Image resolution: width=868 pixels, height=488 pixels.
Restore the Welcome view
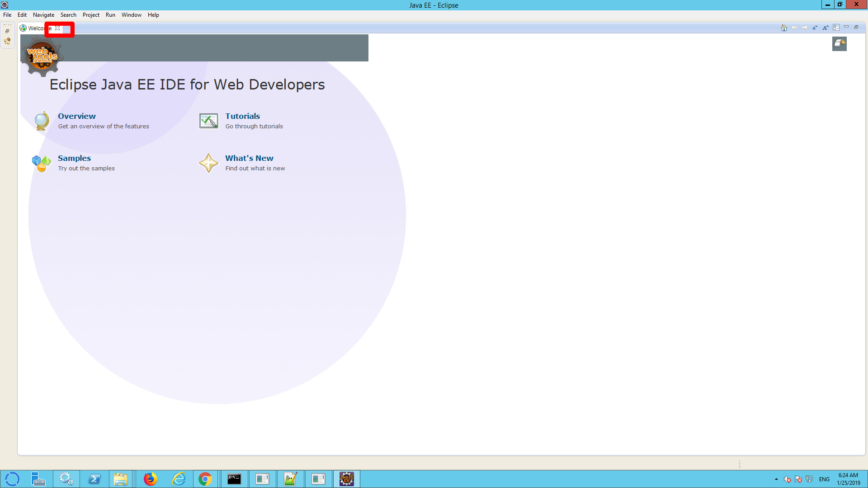coord(856,27)
